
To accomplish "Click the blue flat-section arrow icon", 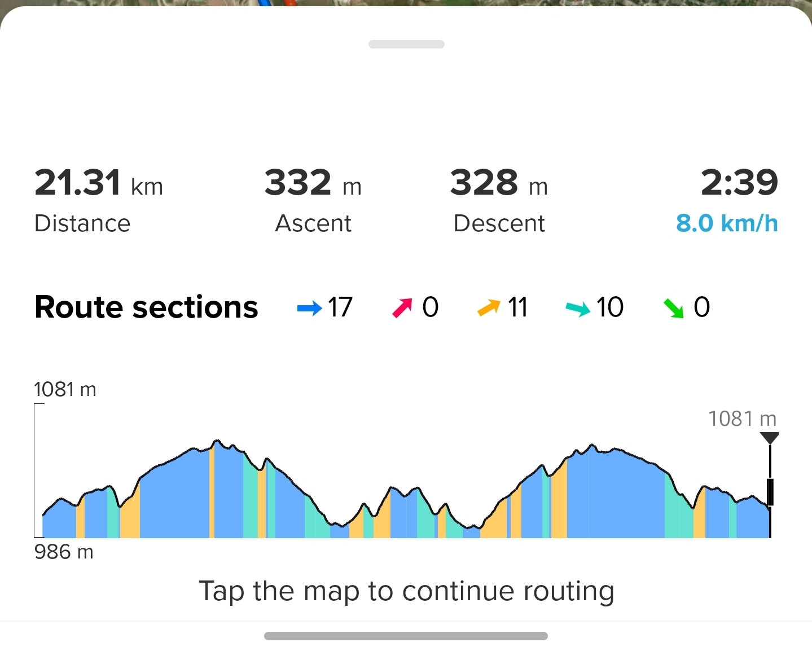I will point(309,308).
